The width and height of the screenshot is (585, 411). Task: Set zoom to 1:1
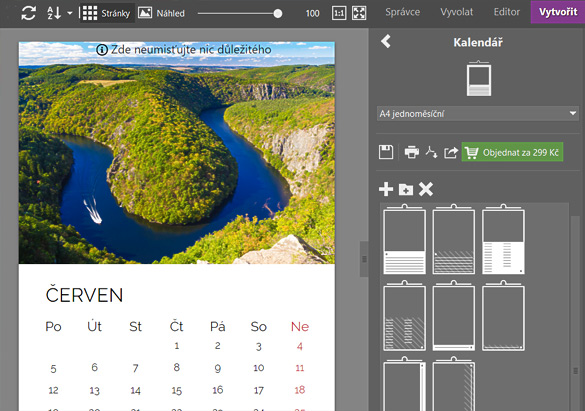point(339,13)
